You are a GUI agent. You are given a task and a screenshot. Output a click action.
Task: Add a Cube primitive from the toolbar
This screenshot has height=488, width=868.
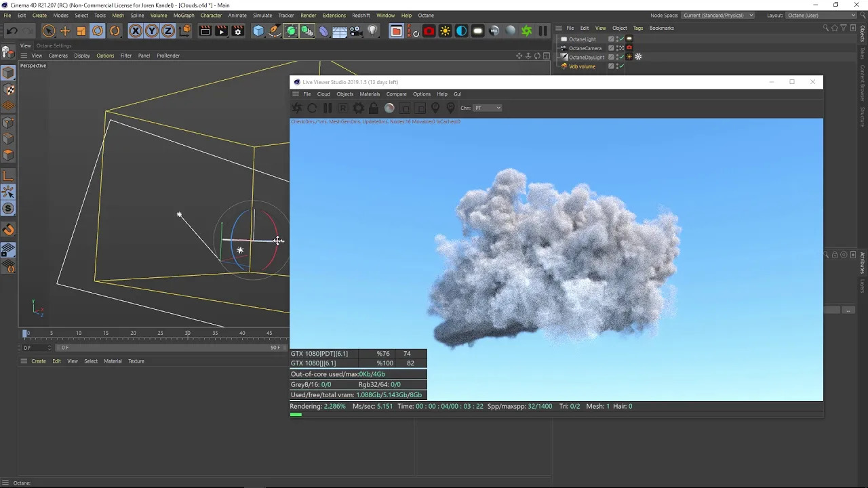(x=258, y=30)
